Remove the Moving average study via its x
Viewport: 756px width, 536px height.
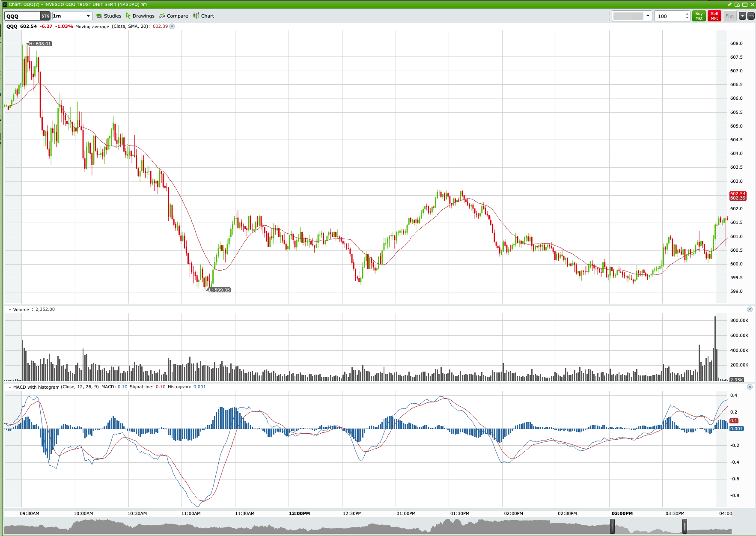tap(171, 26)
